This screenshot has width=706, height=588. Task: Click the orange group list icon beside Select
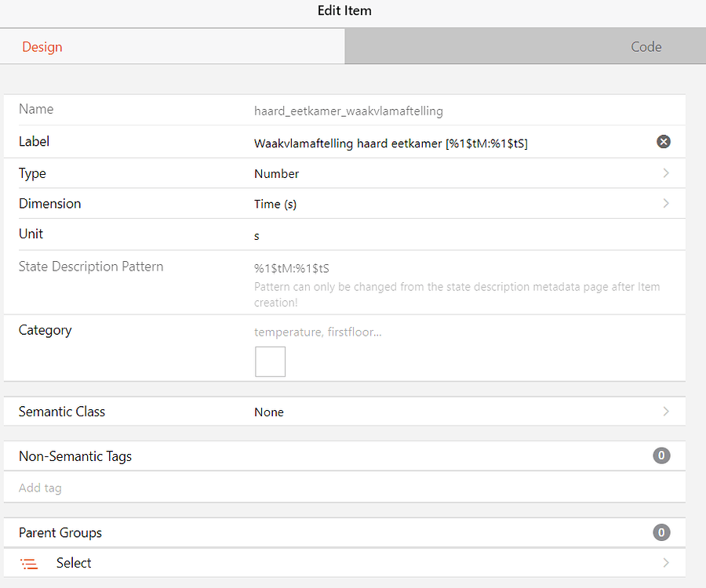(x=29, y=563)
